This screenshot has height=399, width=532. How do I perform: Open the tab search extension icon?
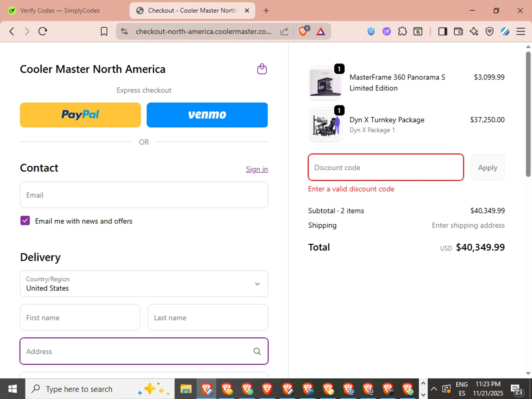click(x=418, y=32)
